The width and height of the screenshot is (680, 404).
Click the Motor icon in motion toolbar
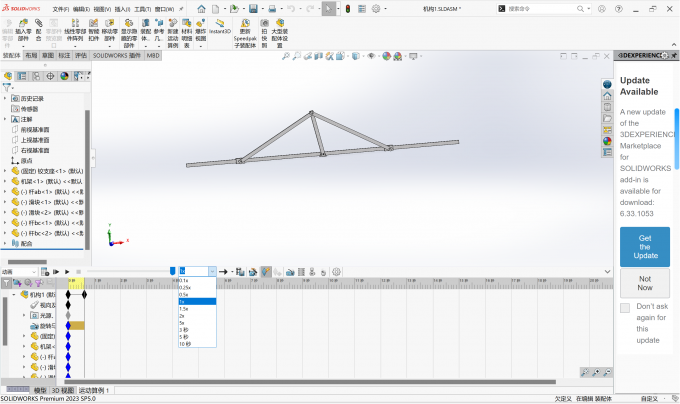pyautogui.click(x=290, y=272)
